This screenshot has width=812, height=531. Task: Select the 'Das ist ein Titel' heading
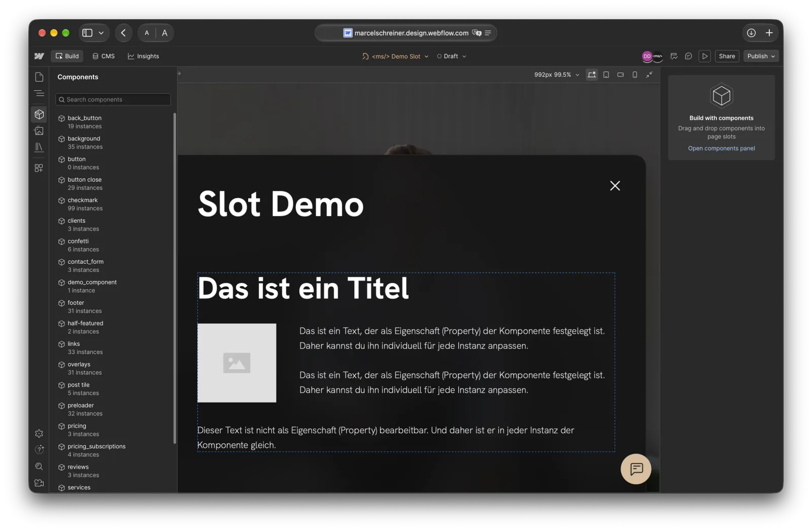point(303,289)
